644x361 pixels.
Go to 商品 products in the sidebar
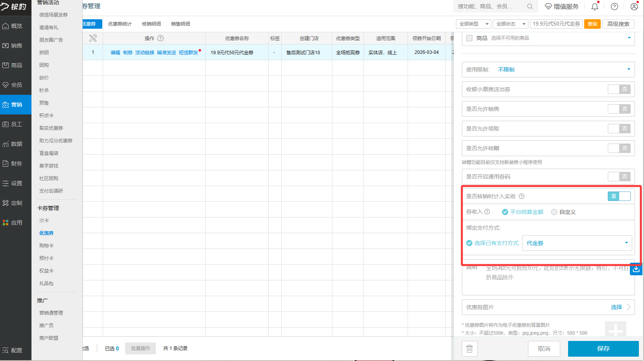[16, 65]
